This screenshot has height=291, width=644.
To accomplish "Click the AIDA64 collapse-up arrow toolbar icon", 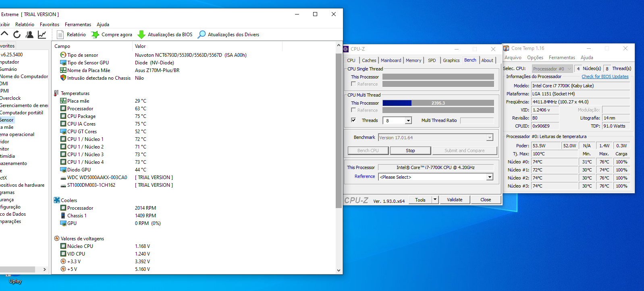I will pyautogui.click(x=4, y=34).
